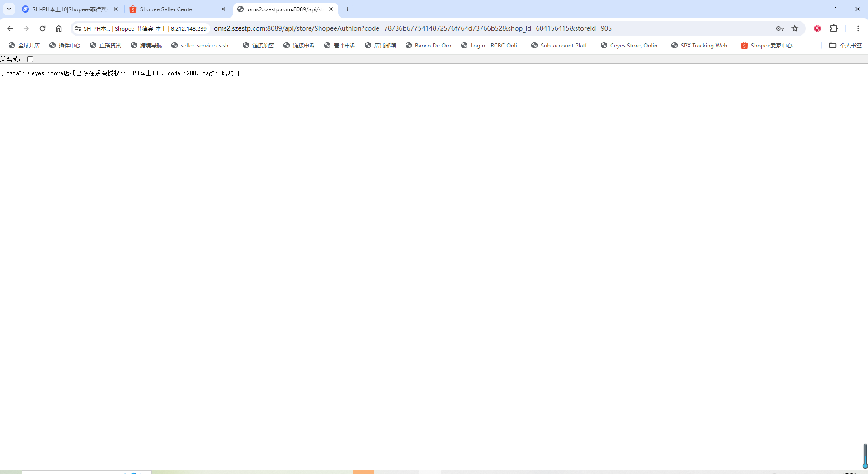Open the Extensions puzzle icon
868x474 pixels.
coord(834,28)
